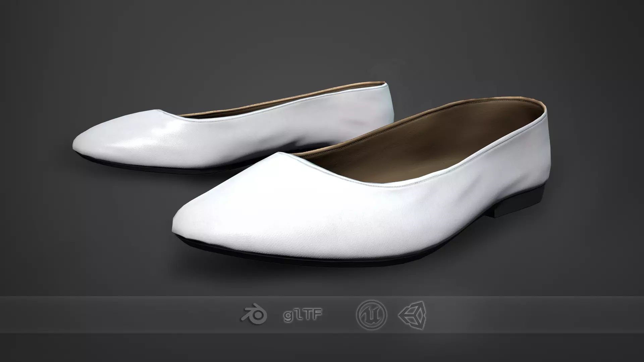Click the glTF format label
Viewport: 644px width, 362px height.
tap(303, 315)
